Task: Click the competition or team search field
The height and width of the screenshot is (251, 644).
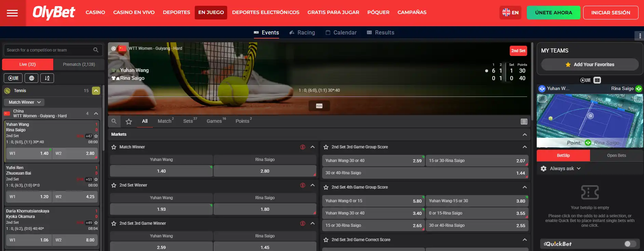Action: point(53,50)
